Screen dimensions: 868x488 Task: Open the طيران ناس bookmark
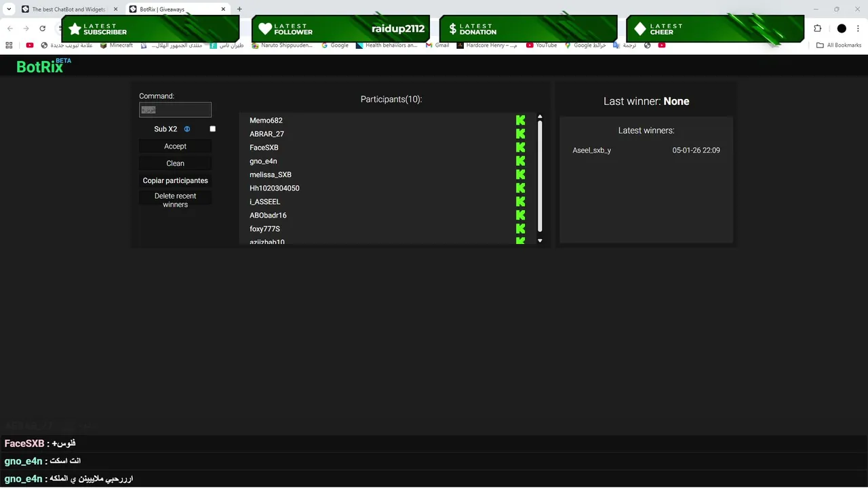[226, 45]
